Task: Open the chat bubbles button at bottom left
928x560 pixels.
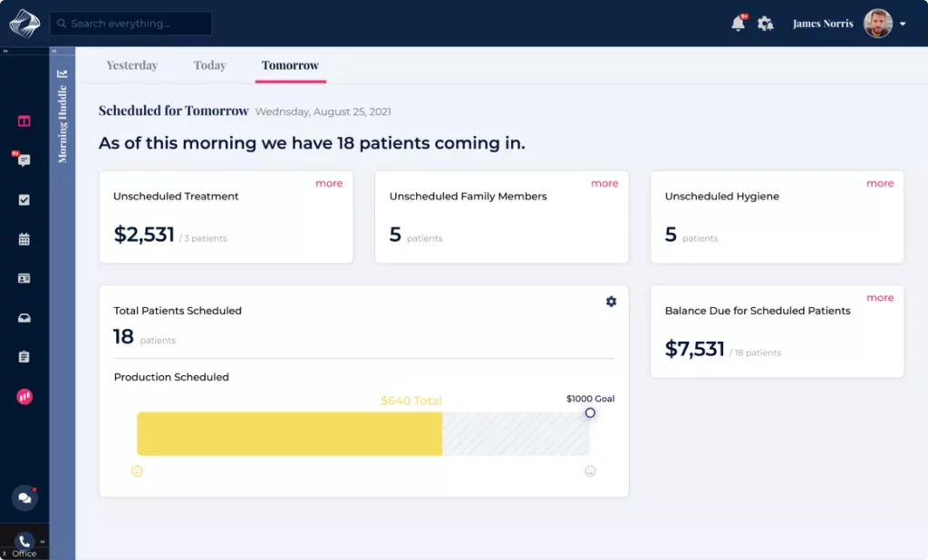Action: click(24, 497)
